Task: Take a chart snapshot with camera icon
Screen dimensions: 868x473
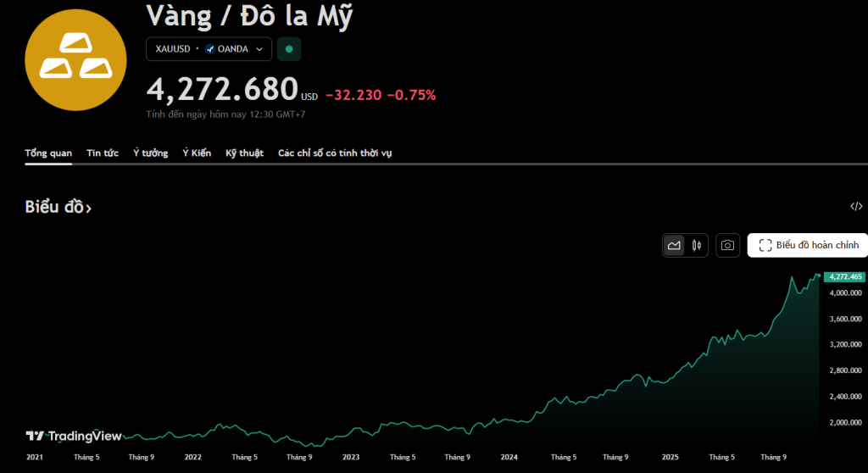Action: tap(727, 245)
